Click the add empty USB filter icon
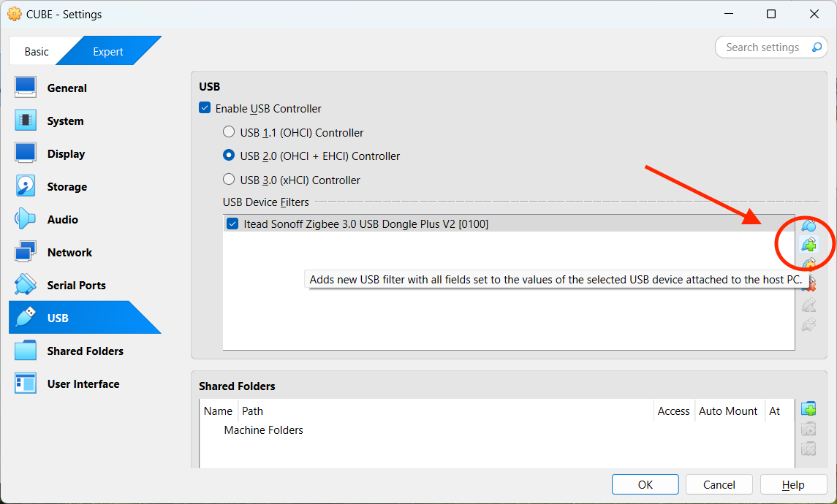 pos(808,226)
